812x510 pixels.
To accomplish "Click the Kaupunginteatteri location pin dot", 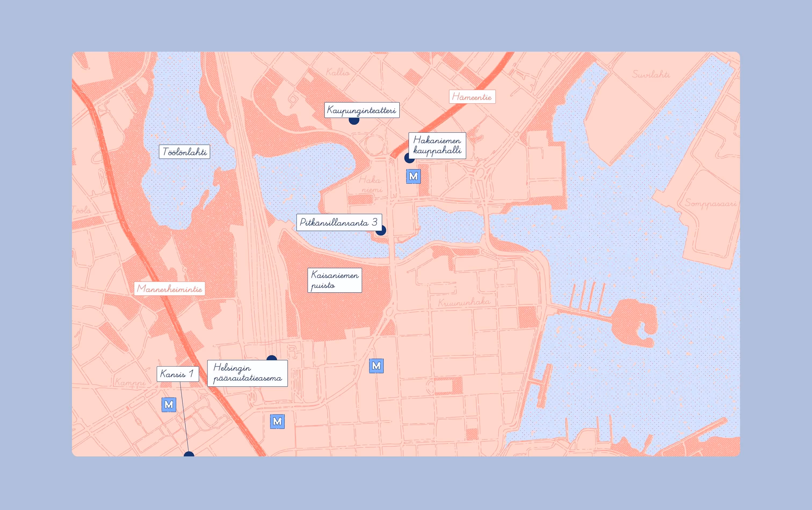I will point(354,121).
